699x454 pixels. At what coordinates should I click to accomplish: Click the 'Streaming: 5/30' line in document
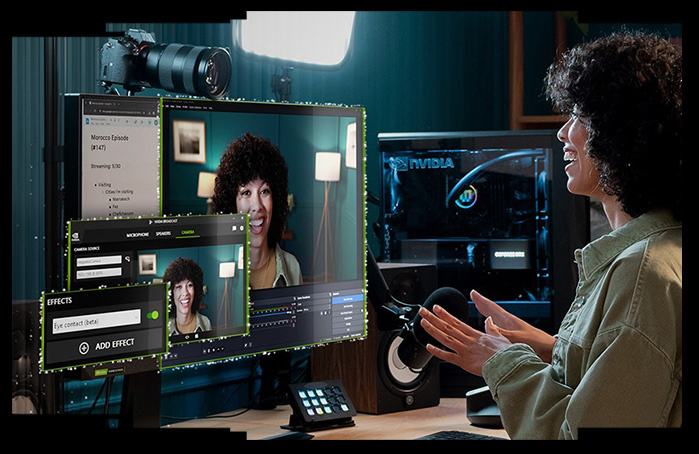point(106,166)
